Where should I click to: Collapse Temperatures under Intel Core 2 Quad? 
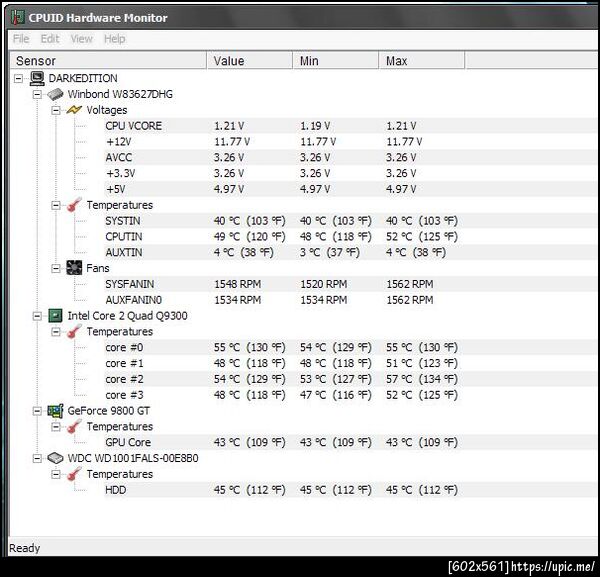point(56,332)
